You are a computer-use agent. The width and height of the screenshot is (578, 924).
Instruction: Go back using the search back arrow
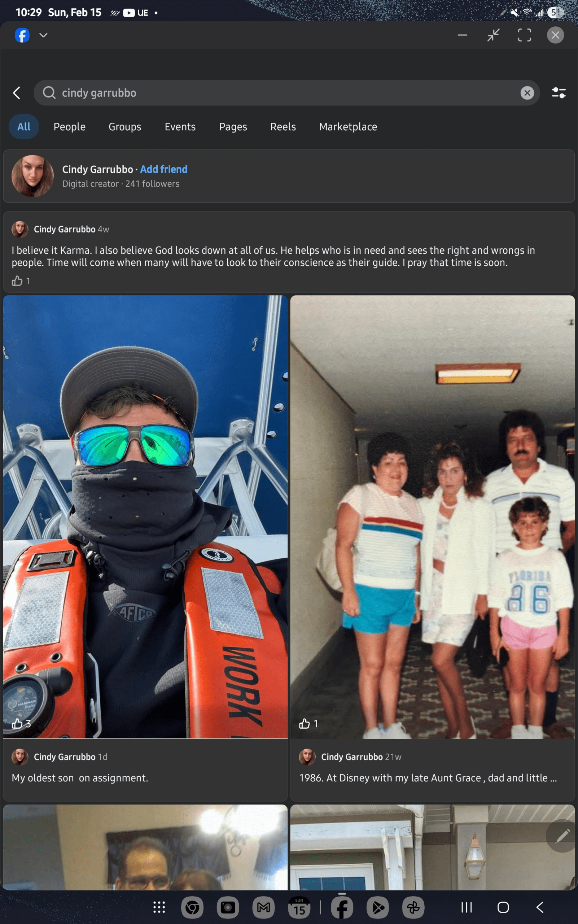click(17, 92)
